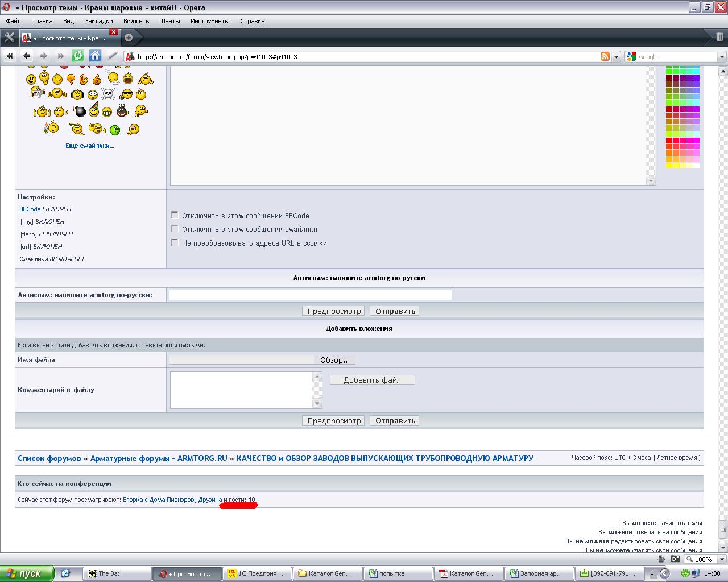
Task: Click the RSS feed icon in address bar
Action: (605, 56)
